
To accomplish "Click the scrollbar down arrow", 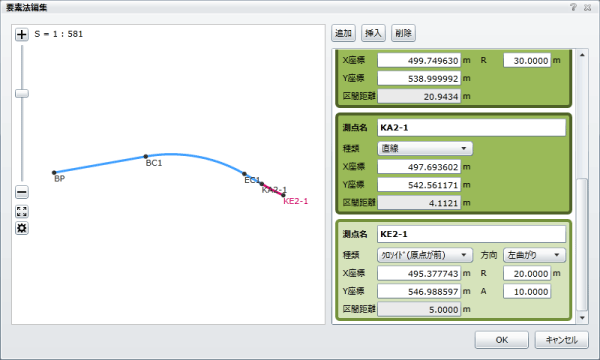I will 582,318.
